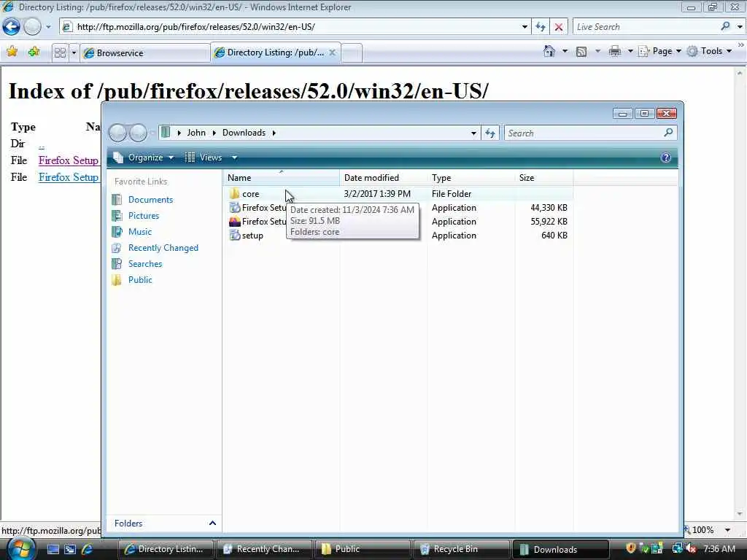Click the IE back arrow button
The width and height of the screenshot is (747, 560).
[12, 27]
